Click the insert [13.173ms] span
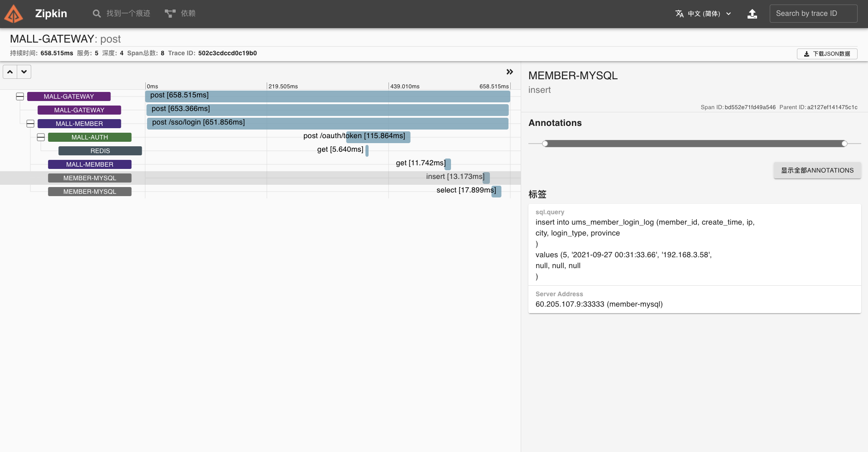Image resolution: width=868 pixels, height=452 pixels. (486, 178)
